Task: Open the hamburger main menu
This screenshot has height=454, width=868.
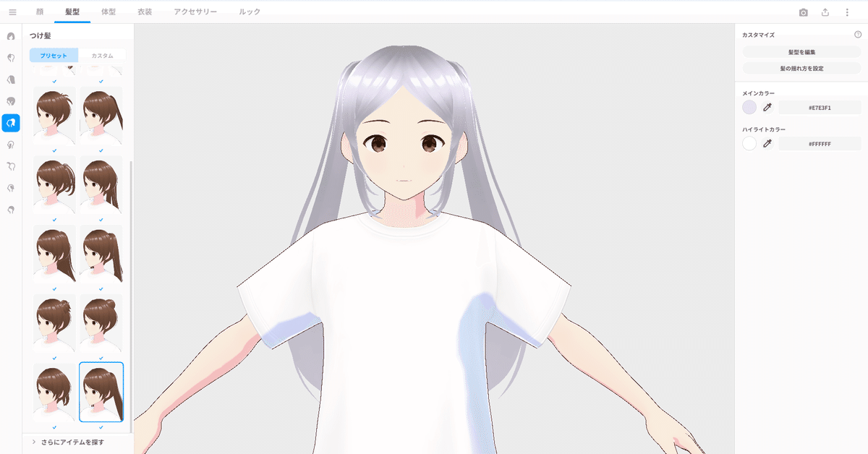Action: [x=12, y=12]
